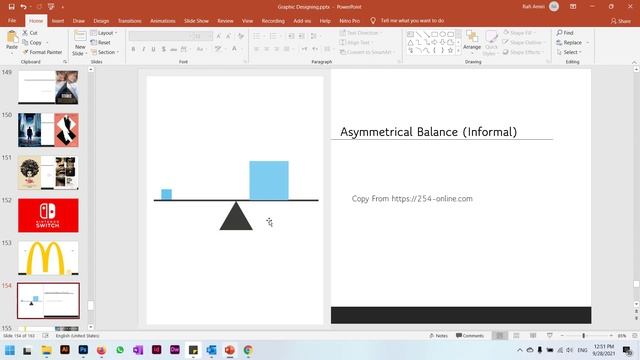Switch to Slide Sorter view

(x=516, y=336)
